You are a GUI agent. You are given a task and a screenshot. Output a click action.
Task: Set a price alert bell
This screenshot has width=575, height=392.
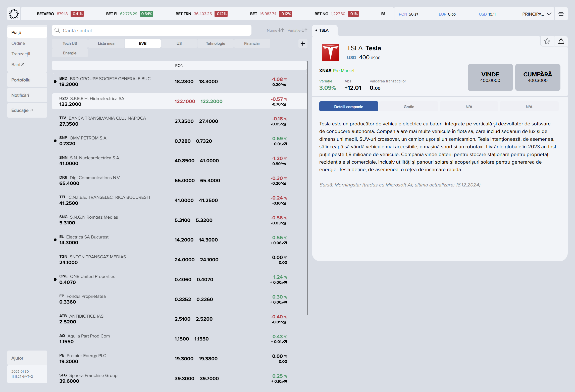561,41
